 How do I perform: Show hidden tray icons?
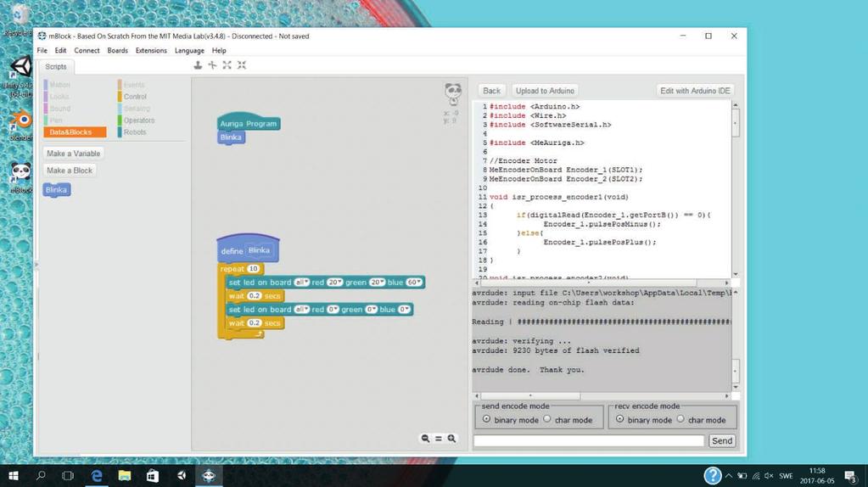[729, 476]
